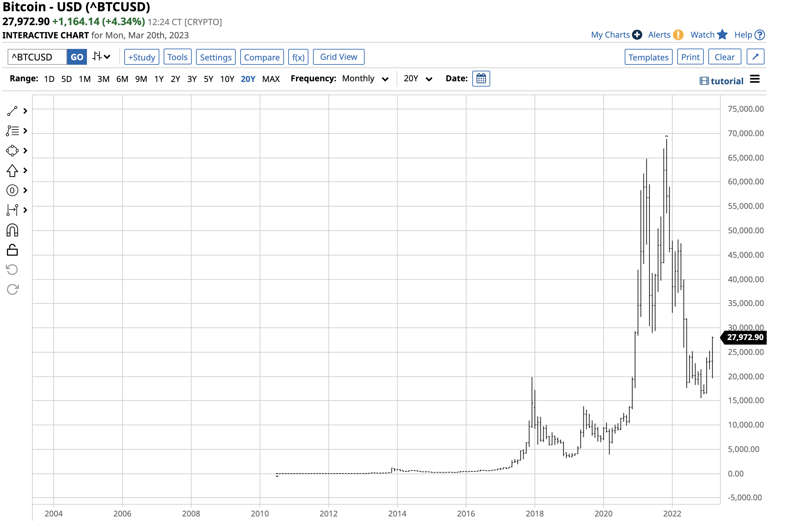Open the expand chart popout icon

(755, 57)
